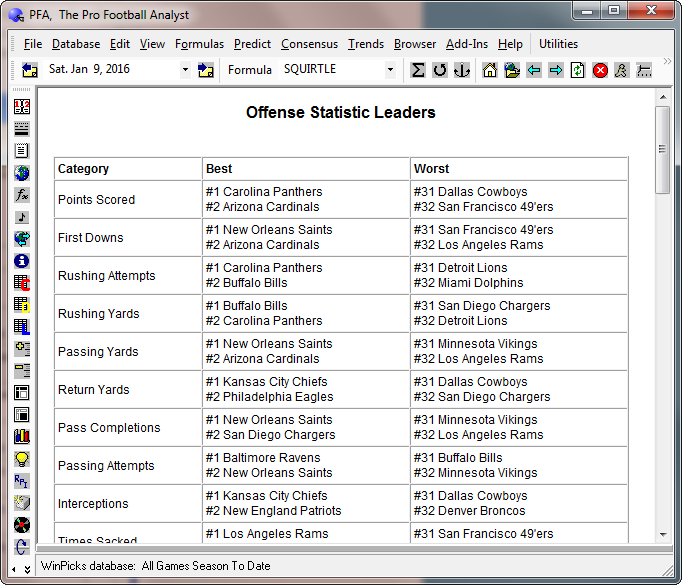Click the sparkle cube sidebar icon
The image size is (682, 585).
tap(22, 503)
